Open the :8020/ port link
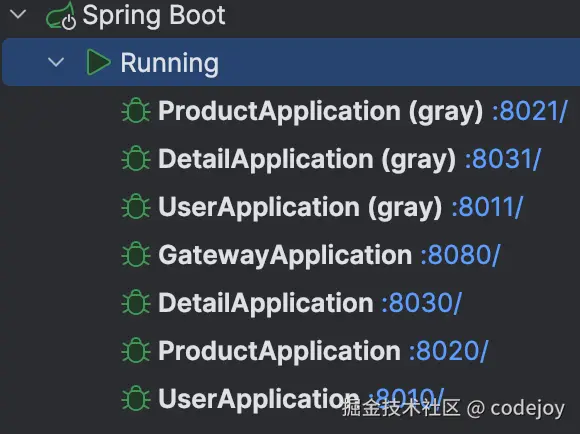580x434 pixels. click(449, 351)
